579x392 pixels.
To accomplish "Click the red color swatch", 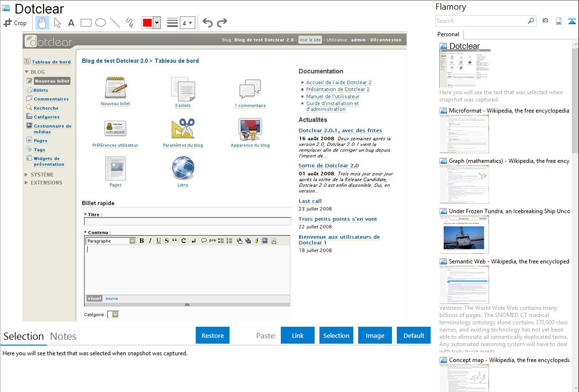I will 147,23.
